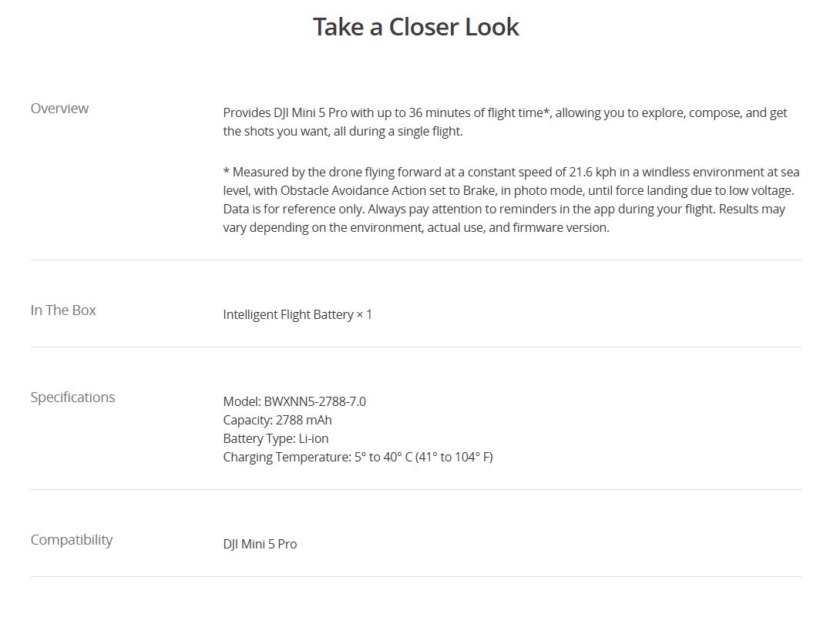Click the "Obstacle Avoidance Action" footnote line
This screenshot has height=634, width=840.
[509, 190]
